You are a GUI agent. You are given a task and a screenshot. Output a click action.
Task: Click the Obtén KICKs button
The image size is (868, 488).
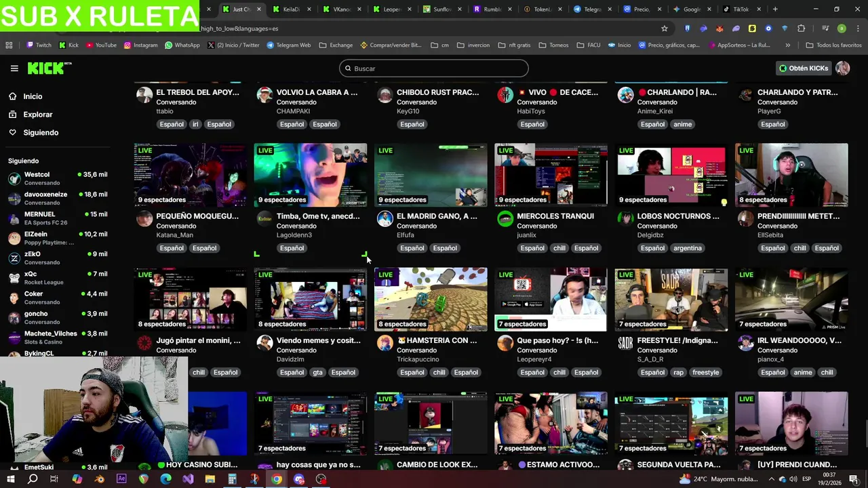click(x=804, y=68)
